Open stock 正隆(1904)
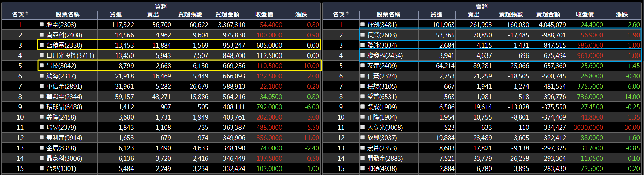The height and width of the screenshot is (175, 644). (x=382, y=117)
